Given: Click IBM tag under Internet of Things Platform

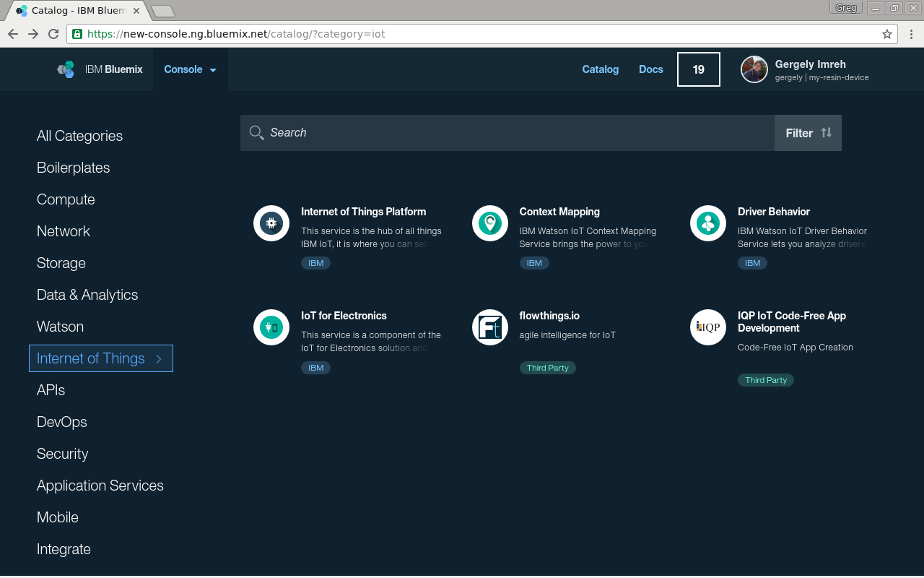Looking at the screenshot, I should [x=316, y=263].
